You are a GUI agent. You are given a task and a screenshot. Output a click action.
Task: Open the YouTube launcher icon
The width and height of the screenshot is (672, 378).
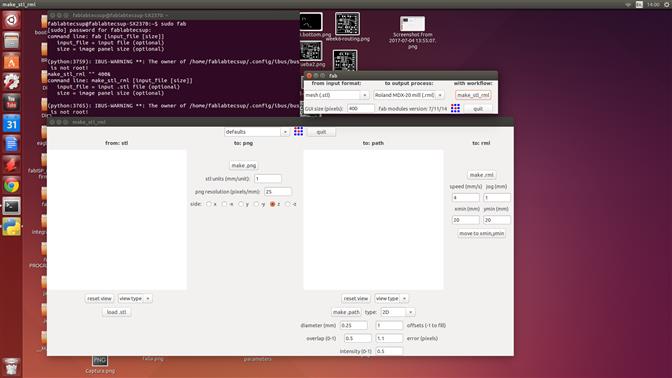12,103
